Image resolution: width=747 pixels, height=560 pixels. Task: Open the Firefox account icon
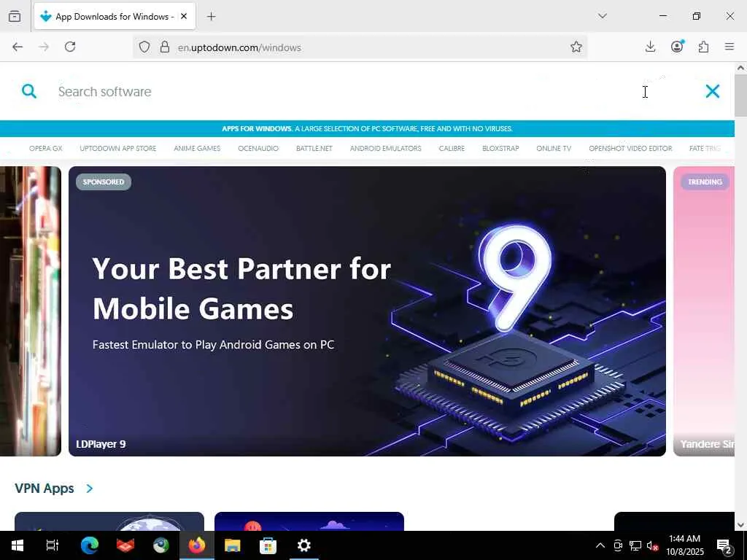677,47
